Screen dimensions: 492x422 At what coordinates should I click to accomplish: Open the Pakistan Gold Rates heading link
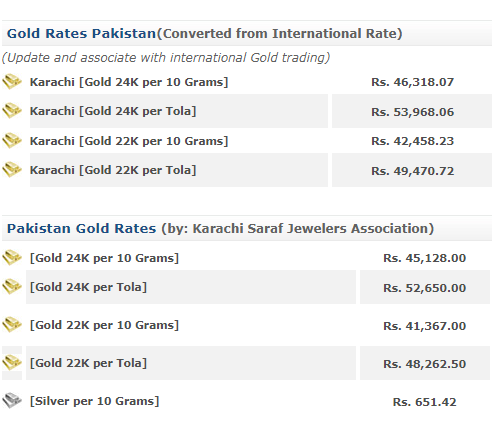pos(81,228)
